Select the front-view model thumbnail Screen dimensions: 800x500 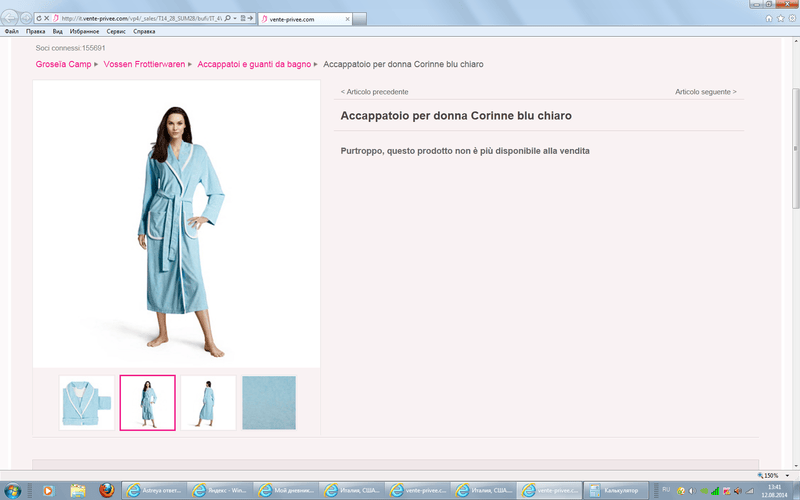pos(147,403)
